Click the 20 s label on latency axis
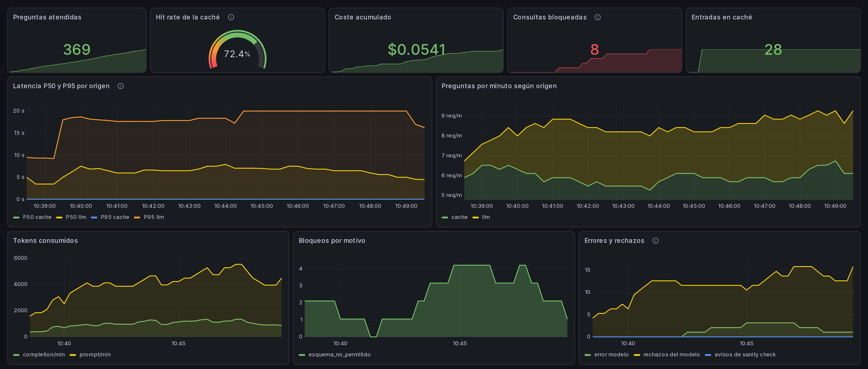 (19, 111)
